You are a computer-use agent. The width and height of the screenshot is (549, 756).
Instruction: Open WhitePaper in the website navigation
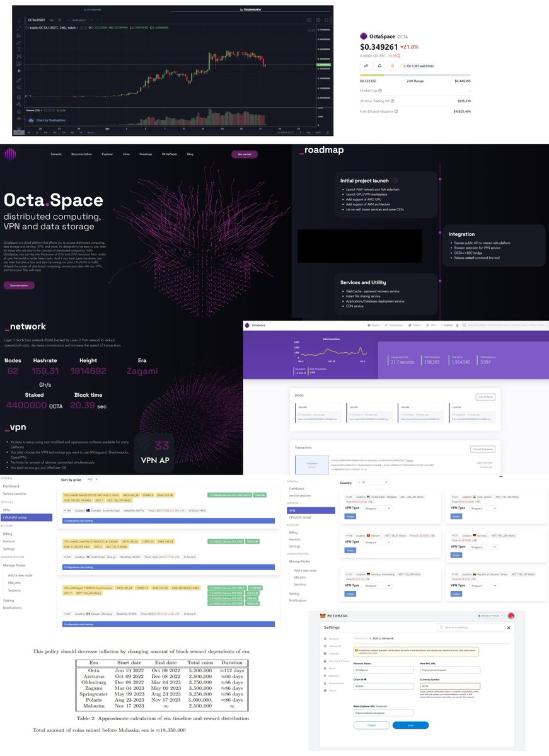point(170,154)
